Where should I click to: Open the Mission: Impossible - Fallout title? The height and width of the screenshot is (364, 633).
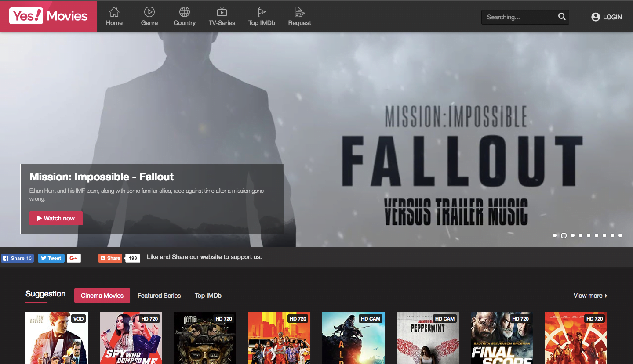coord(102,177)
